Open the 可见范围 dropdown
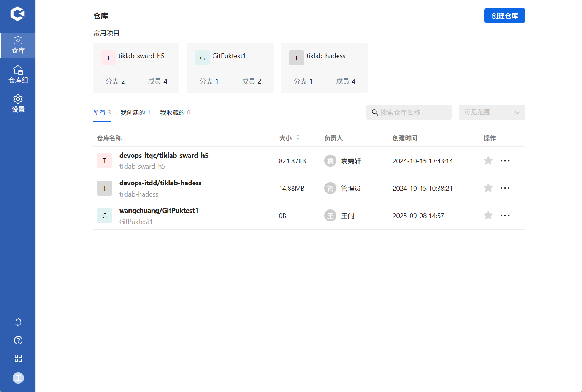582x392 pixels. 492,112
